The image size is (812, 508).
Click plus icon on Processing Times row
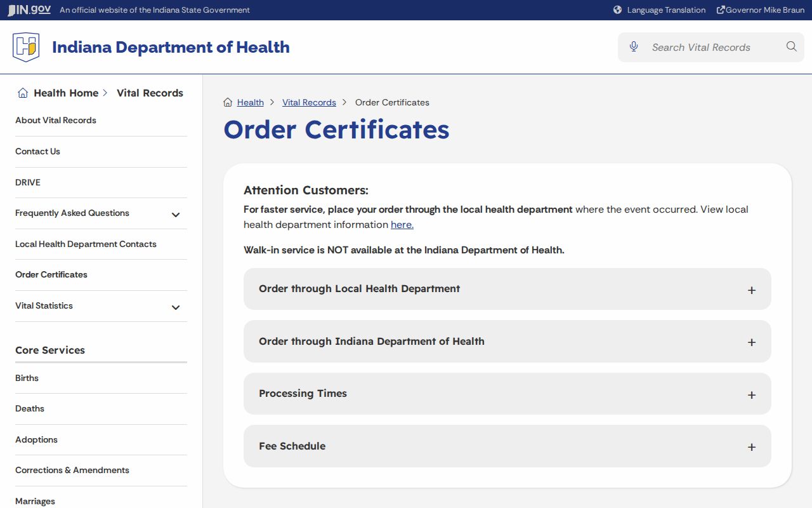[752, 395]
